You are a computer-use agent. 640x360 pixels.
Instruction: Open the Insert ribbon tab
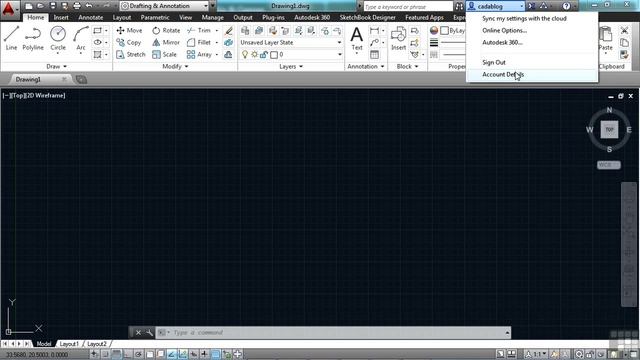pos(61,18)
